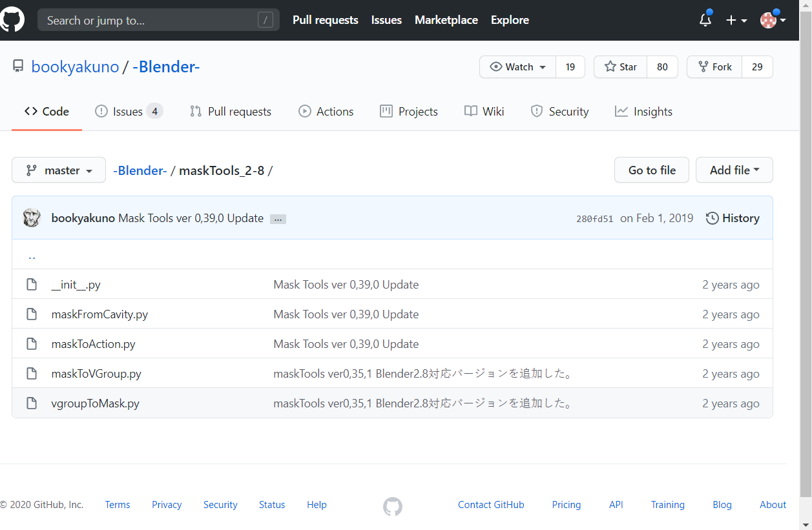Open bookyakuno owner profile link
Screen dimensions: 812x530
(x=76, y=67)
